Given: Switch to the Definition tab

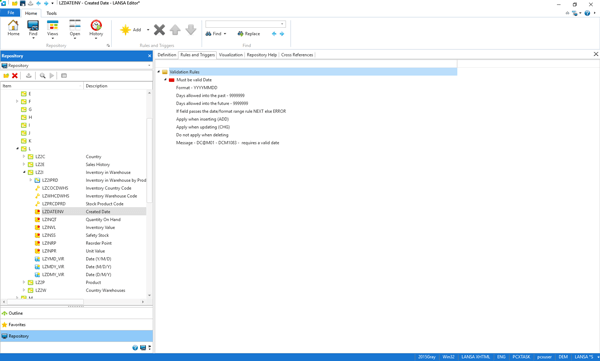Looking at the screenshot, I should pos(167,55).
